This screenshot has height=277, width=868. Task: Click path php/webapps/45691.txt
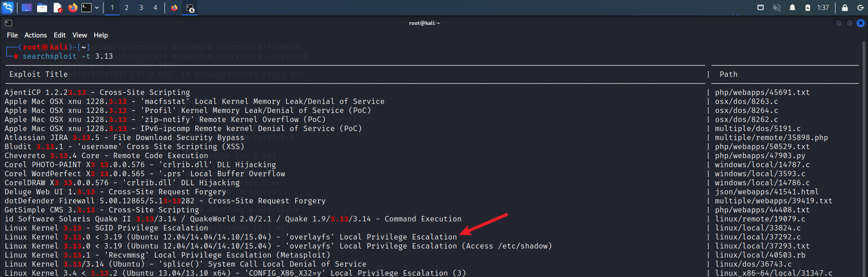point(763,93)
